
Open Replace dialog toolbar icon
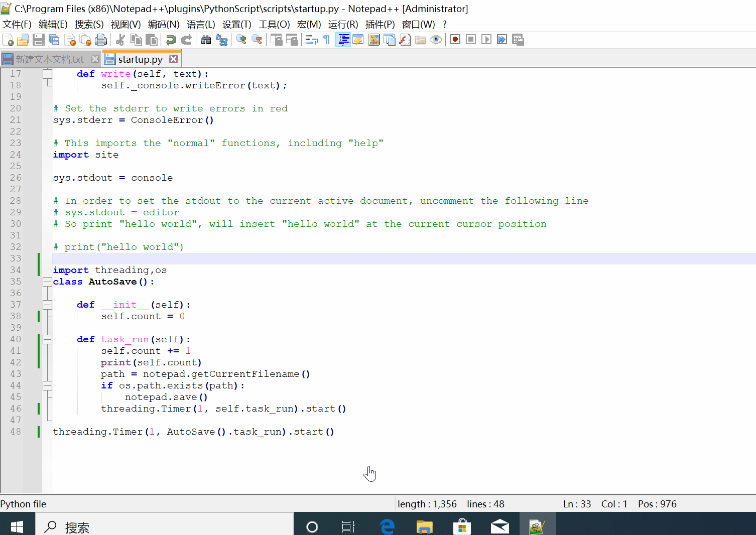(x=221, y=40)
